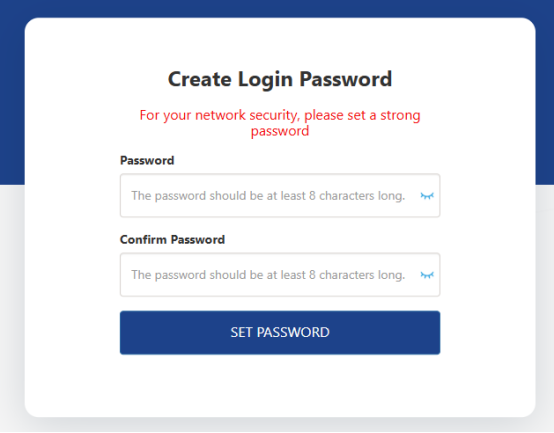Click placeholder text in the Password box
This screenshot has height=433, width=554.
268,196
